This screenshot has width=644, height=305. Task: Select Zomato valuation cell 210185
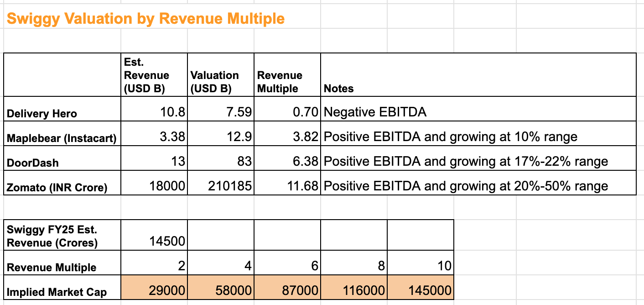point(221,183)
